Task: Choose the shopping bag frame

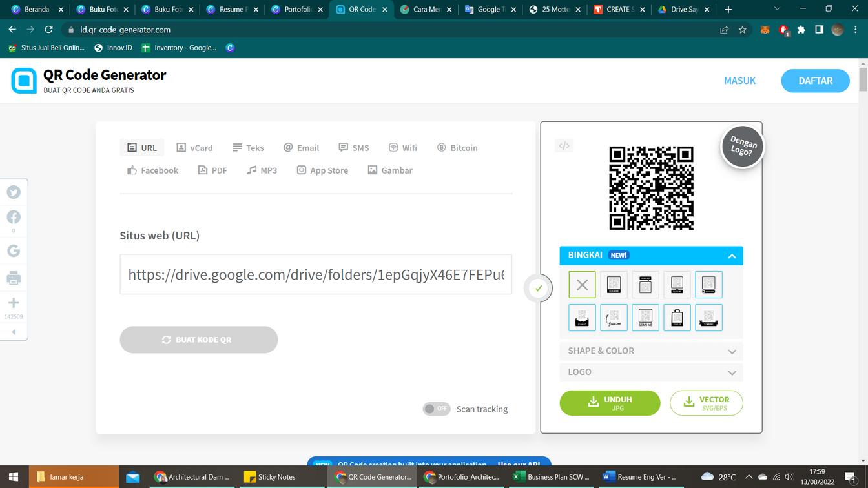Action: [677, 318]
